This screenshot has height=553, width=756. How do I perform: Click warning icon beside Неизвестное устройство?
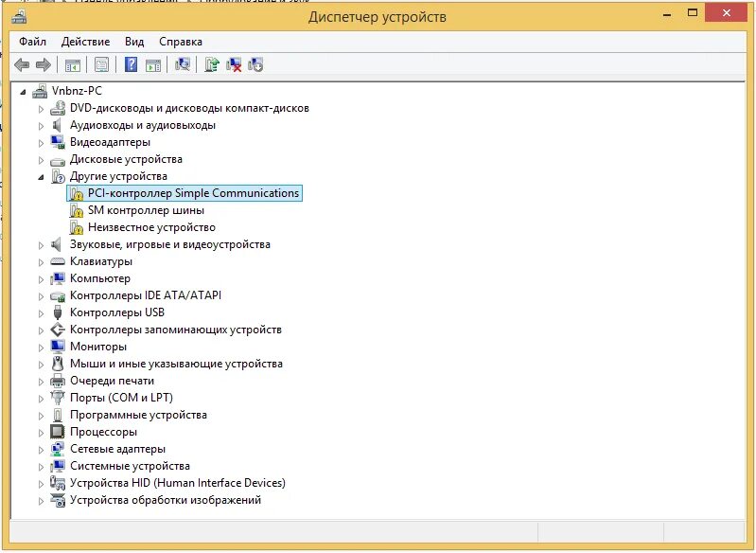coord(77,227)
